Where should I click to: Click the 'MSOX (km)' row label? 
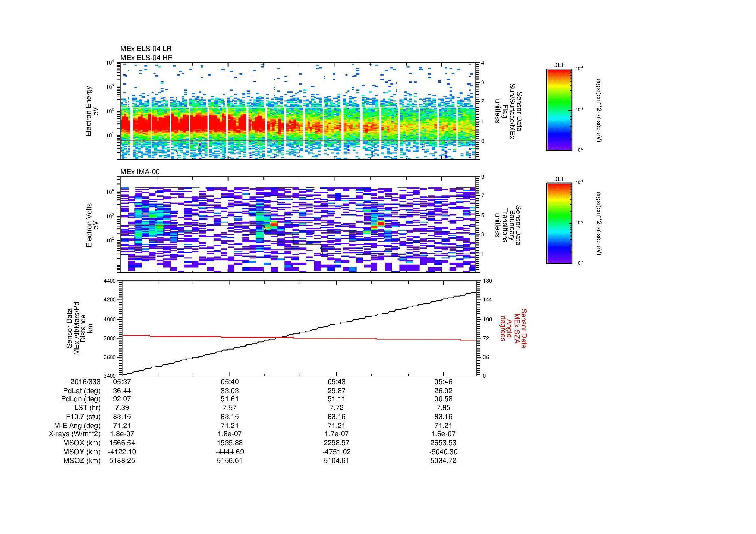coord(82,443)
